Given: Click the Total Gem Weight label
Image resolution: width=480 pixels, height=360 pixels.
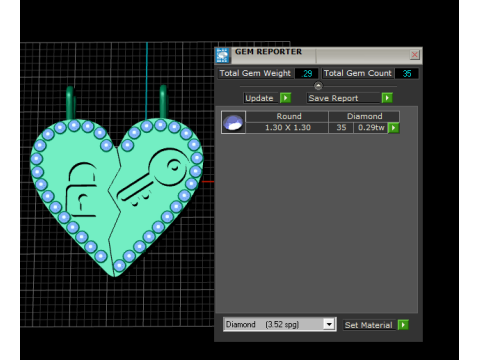Looking at the screenshot, I should pos(255,73).
